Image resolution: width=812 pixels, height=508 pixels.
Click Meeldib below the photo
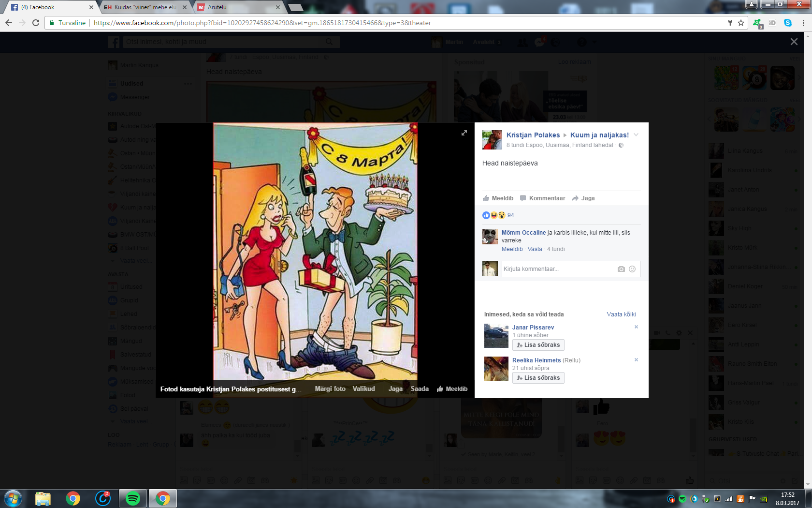pos(452,389)
